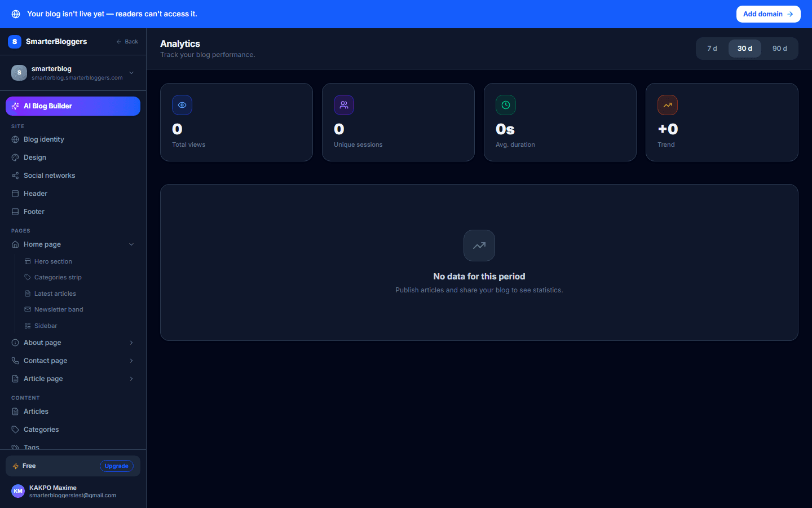Click the sparkle icon in AI Blog Builder
The image size is (812, 508).
(15, 106)
